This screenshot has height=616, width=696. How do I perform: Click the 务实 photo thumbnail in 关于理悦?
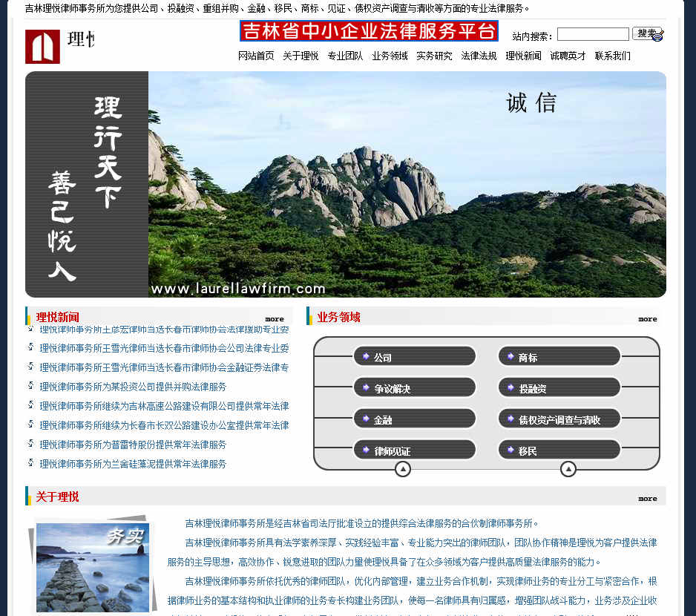[92, 566]
